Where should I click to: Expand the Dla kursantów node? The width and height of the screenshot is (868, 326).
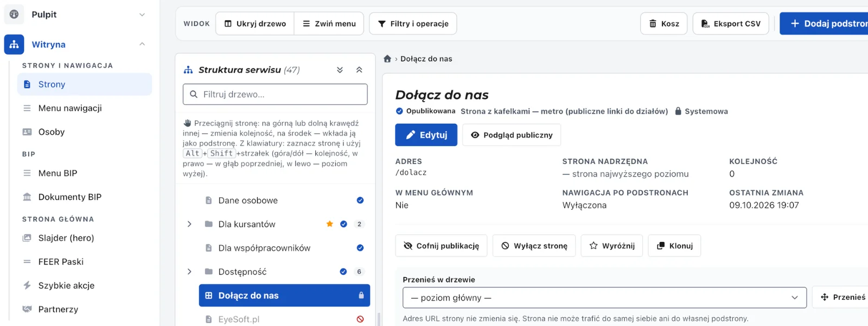[x=189, y=224]
